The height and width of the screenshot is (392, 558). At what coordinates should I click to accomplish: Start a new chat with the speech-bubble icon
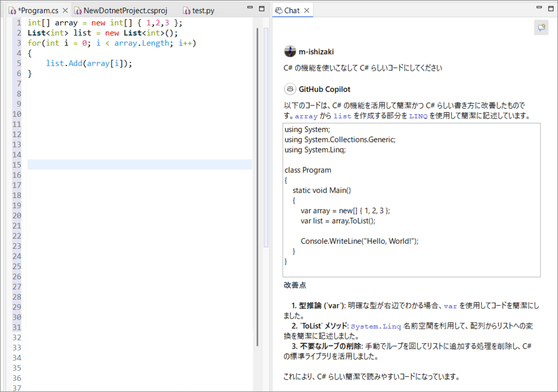click(x=541, y=27)
